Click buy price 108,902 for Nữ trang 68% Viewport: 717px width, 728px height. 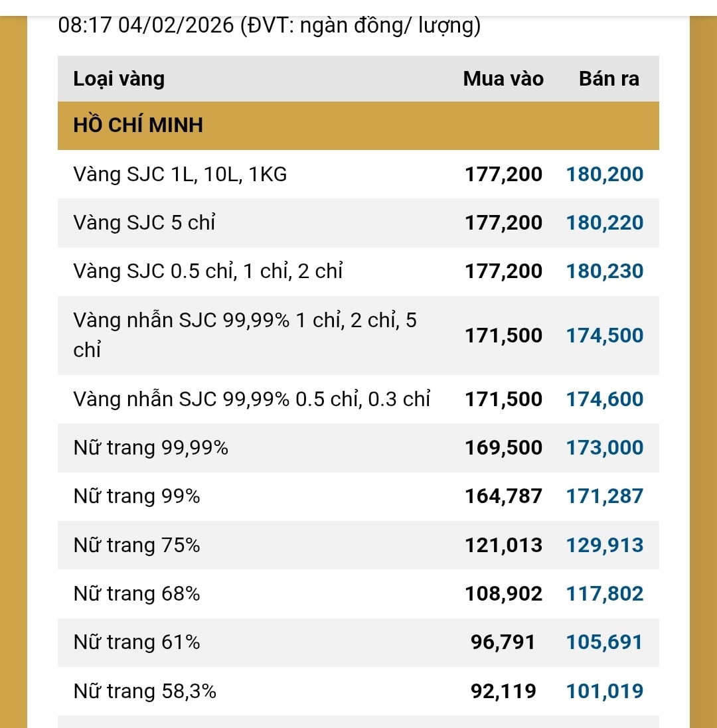click(x=503, y=594)
